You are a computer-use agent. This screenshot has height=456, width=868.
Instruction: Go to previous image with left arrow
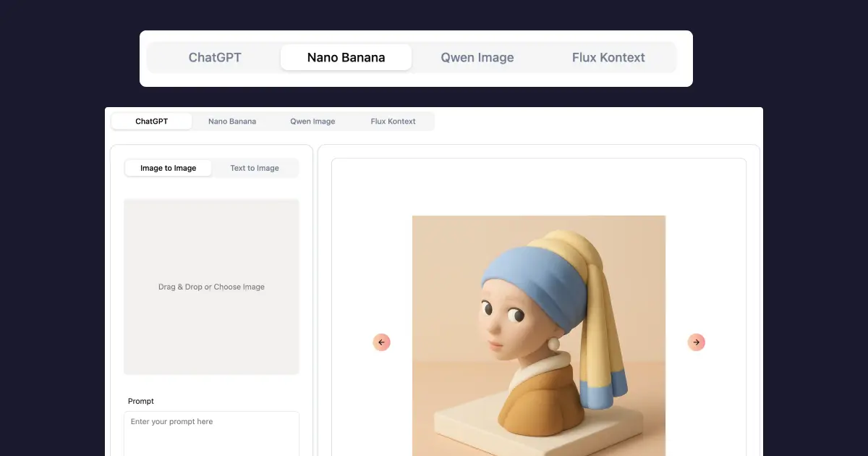[x=382, y=342]
